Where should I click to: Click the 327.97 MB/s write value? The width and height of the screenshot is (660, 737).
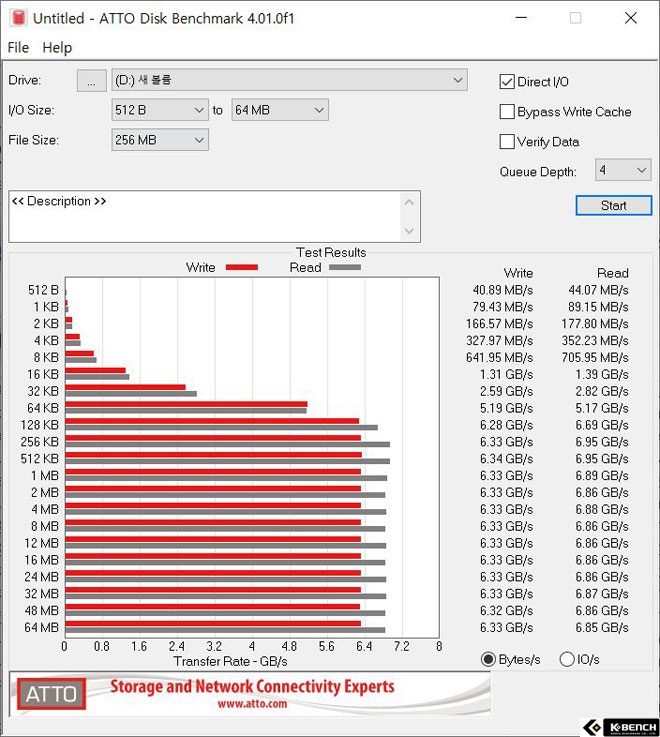[499, 341]
